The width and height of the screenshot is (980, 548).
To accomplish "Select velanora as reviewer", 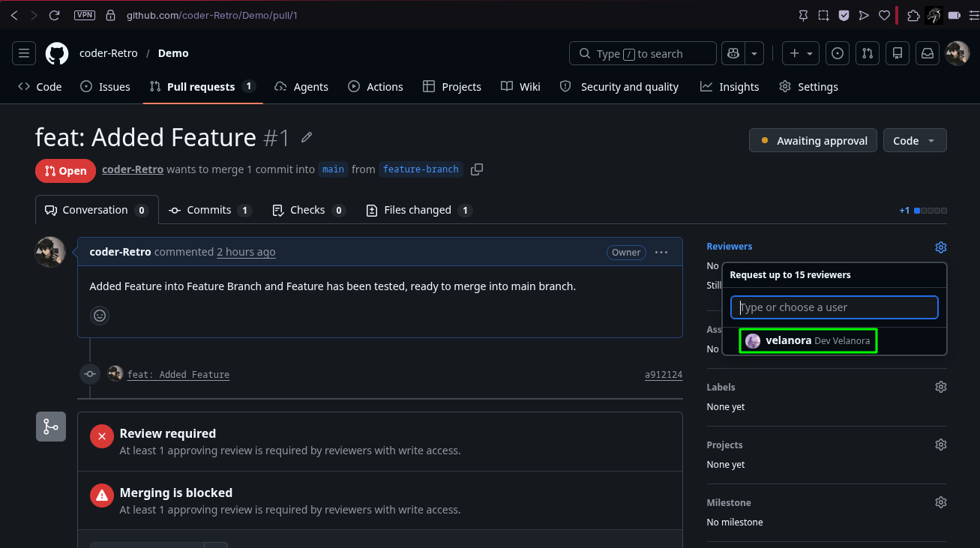I will [x=808, y=340].
